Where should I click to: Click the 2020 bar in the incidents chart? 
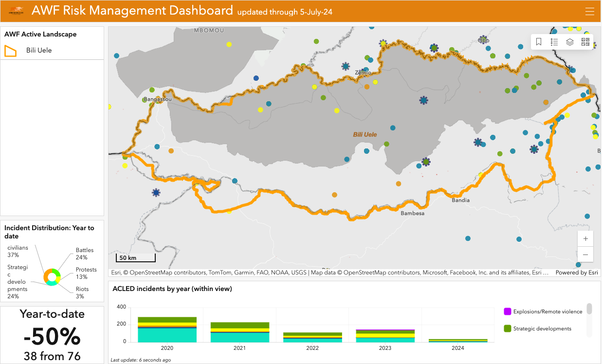click(167, 328)
